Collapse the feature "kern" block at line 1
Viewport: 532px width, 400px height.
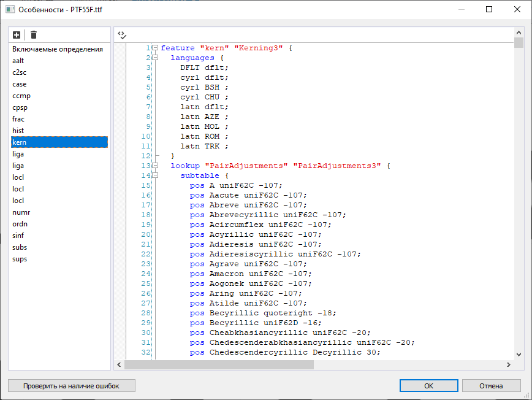155,48
